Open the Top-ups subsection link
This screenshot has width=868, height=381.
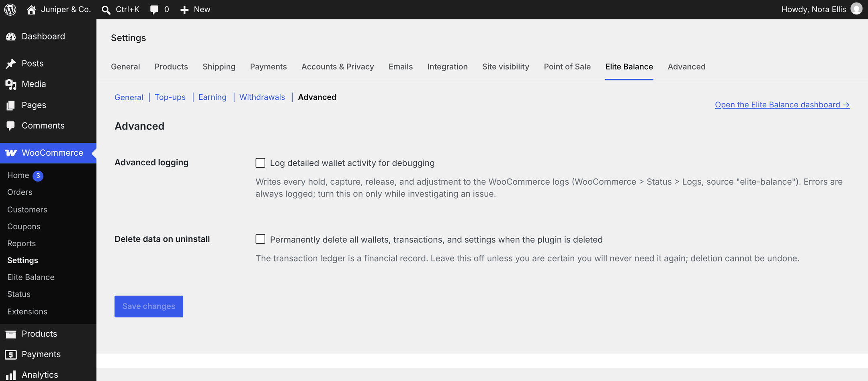170,97
